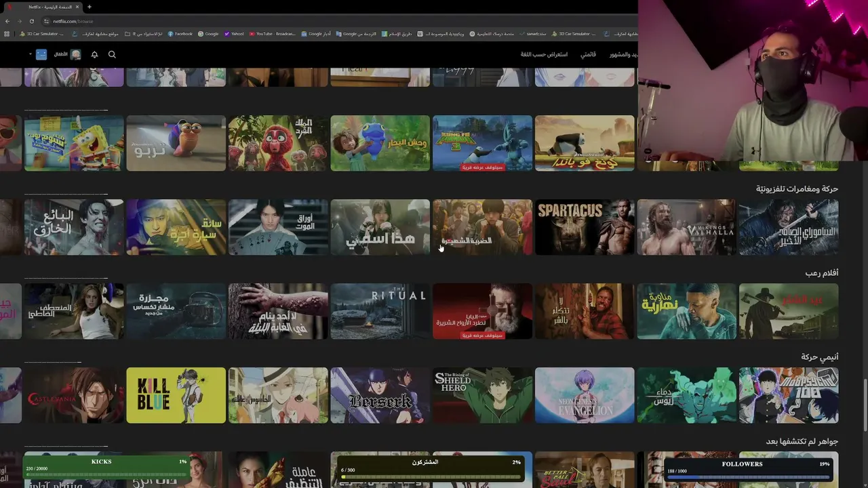The width and height of the screenshot is (868, 488).
Task: Open the Spartacus show thumbnail
Action: point(585,227)
